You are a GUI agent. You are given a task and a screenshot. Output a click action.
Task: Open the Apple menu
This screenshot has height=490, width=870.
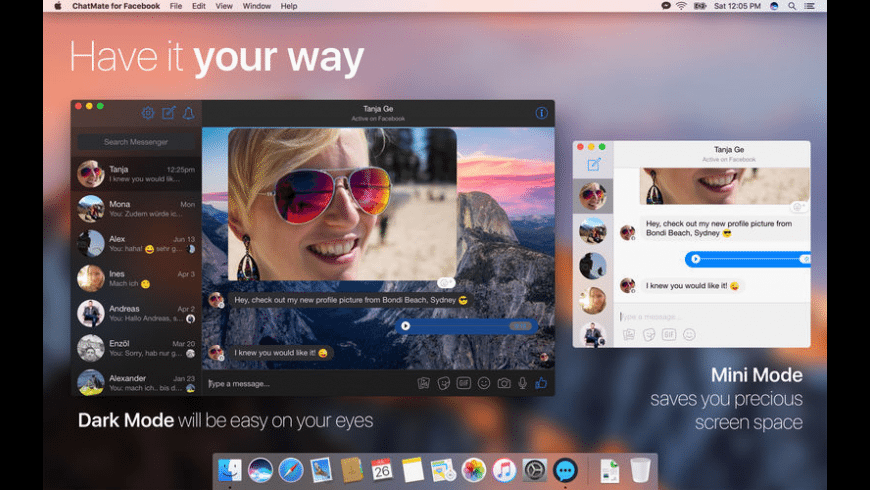tap(58, 6)
